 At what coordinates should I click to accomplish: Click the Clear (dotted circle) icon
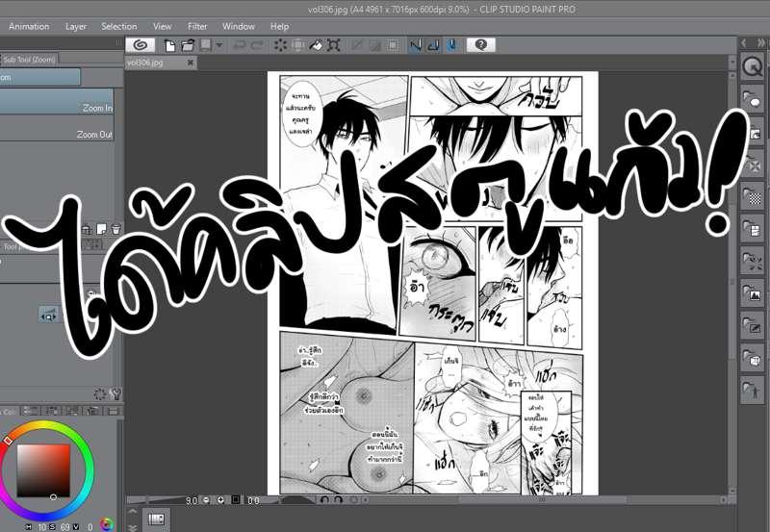point(280,45)
